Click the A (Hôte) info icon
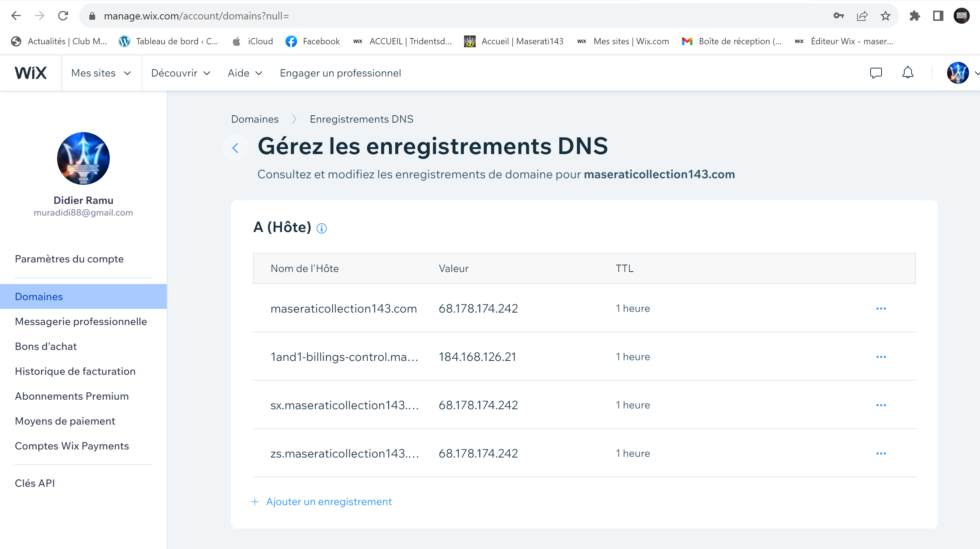This screenshot has height=549, width=980. click(321, 228)
